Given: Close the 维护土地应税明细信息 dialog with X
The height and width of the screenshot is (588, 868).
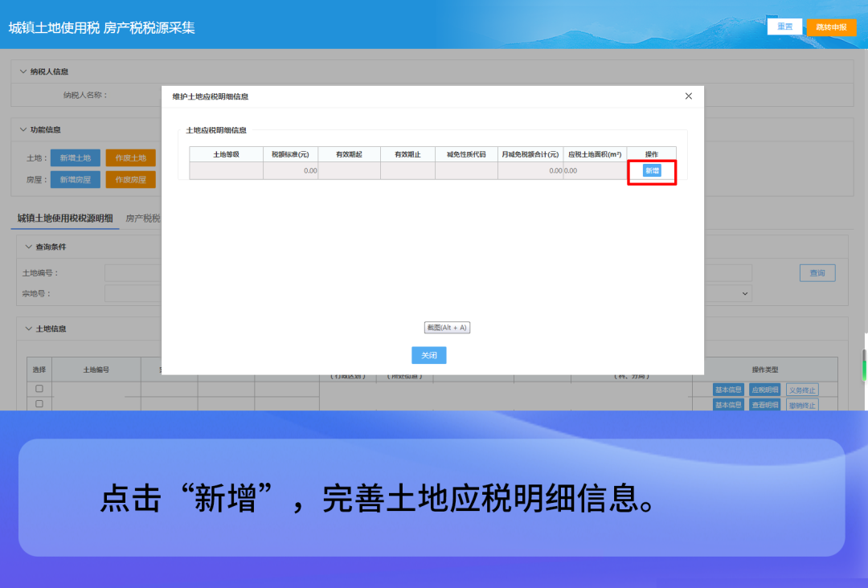Looking at the screenshot, I should point(688,96).
